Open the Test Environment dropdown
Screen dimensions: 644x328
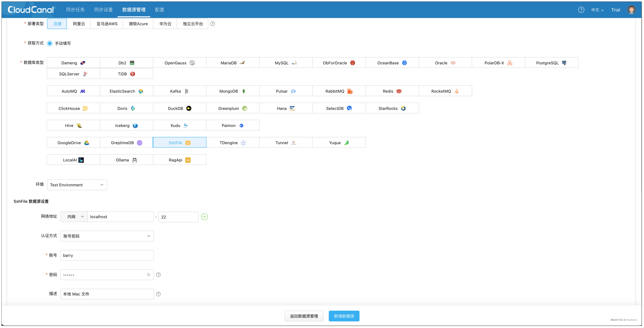[x=77, y=185]
